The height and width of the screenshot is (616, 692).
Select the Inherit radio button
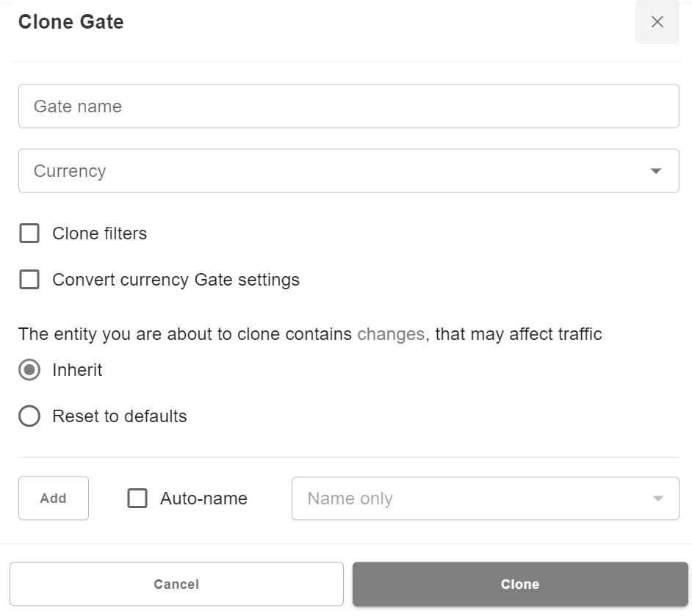[x=29, y=370]
